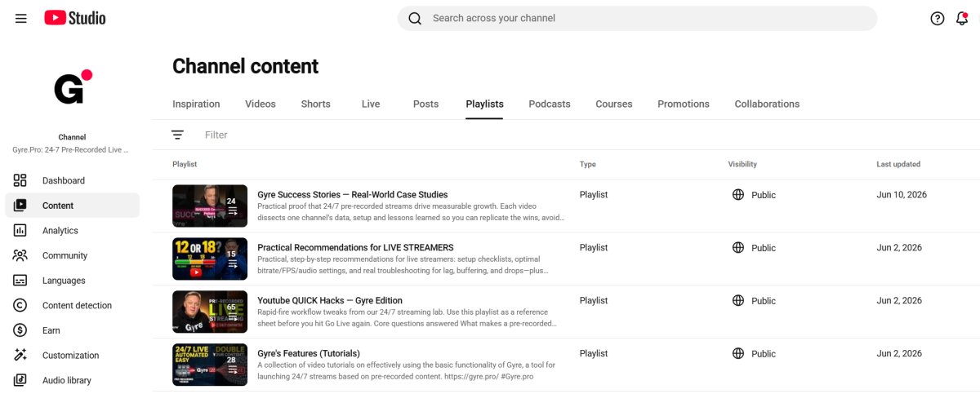
Task: Open Dashboard label in the sidebar
Action: (64, 180)
